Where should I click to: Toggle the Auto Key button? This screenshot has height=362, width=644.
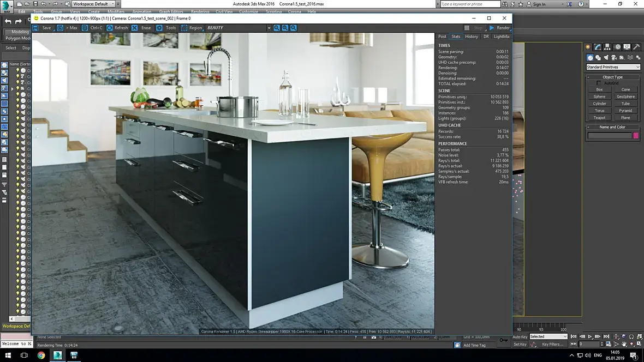coord(520,337)
